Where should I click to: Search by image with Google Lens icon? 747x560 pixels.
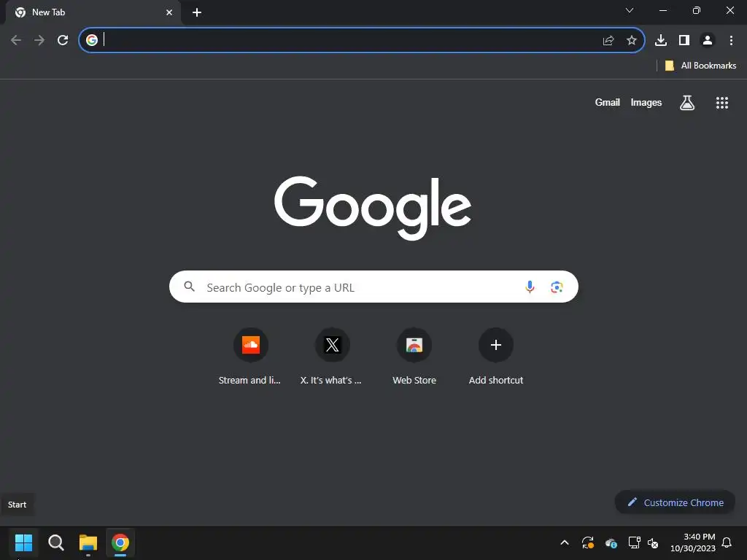(557, 287)
